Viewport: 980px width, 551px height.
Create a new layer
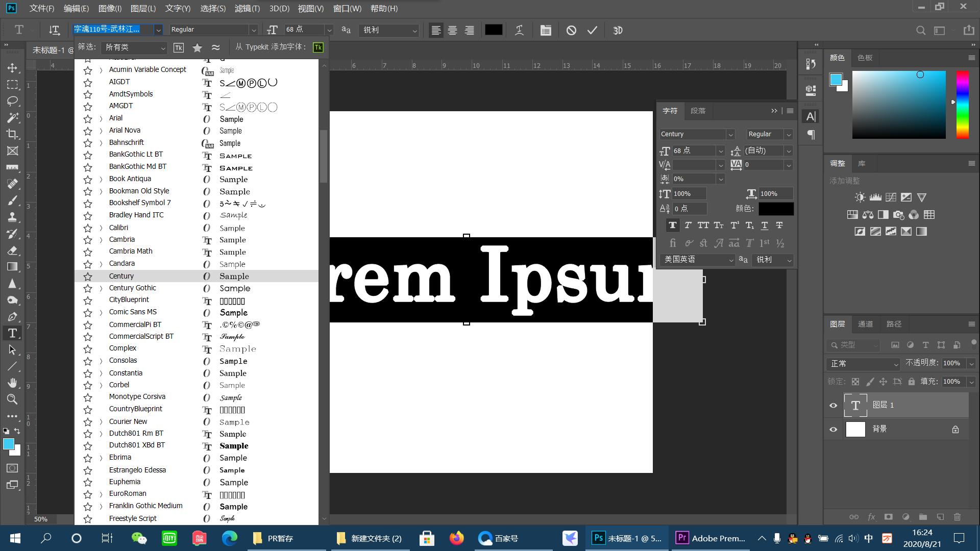(x=941, y=517)
